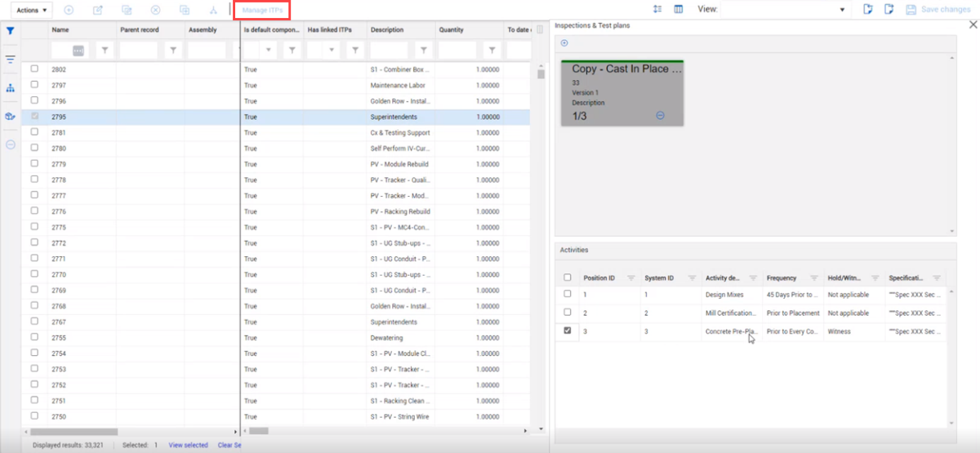Click the filter icon beside Name filter field
The width and height of the screenshot is (980, 453).
[x=105, y=51]
